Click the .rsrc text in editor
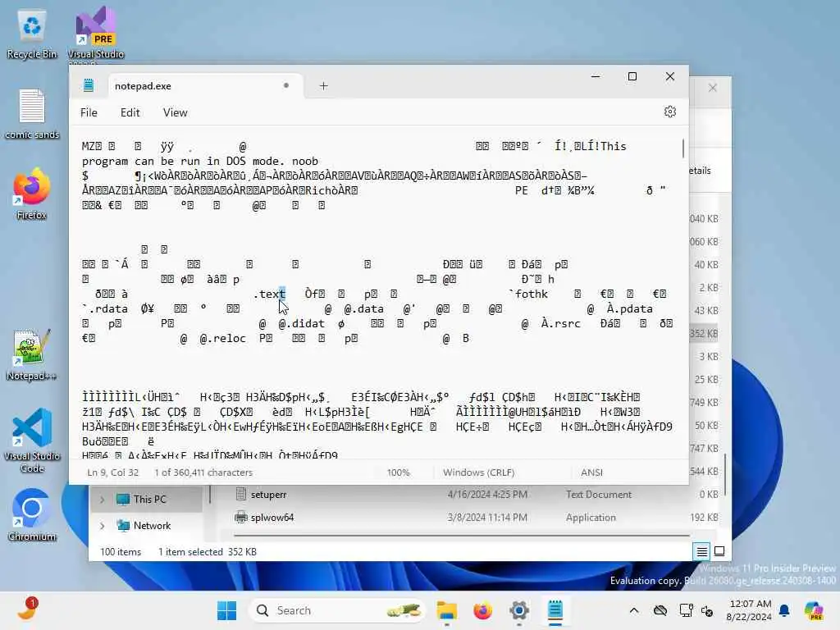840x630 pixels. 564,323
